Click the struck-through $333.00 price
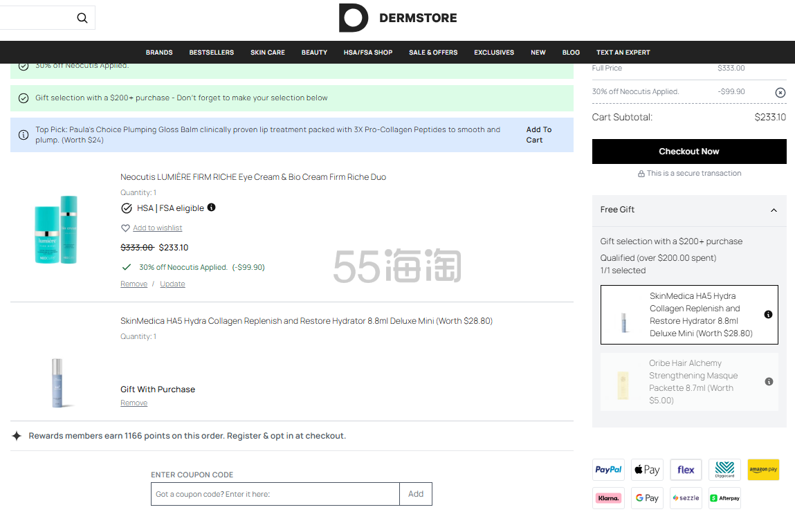Screen dimensions: 795x532 click(x=137, y=248)
